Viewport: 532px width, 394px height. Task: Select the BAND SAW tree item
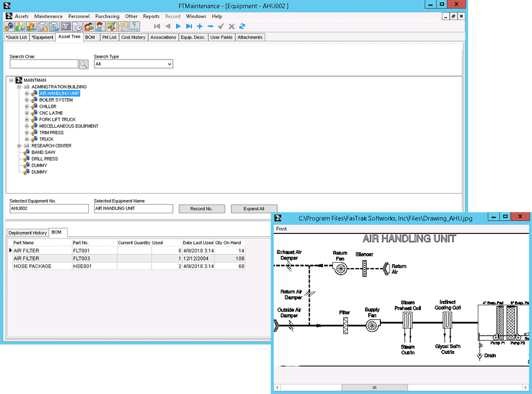pyautogui.click(x=44, y=152)
